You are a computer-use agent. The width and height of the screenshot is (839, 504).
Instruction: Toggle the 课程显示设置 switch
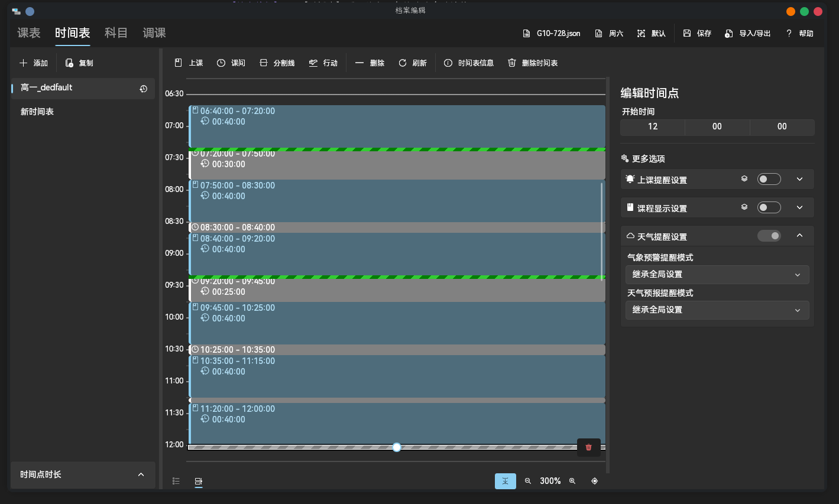(x=769, y=207)
